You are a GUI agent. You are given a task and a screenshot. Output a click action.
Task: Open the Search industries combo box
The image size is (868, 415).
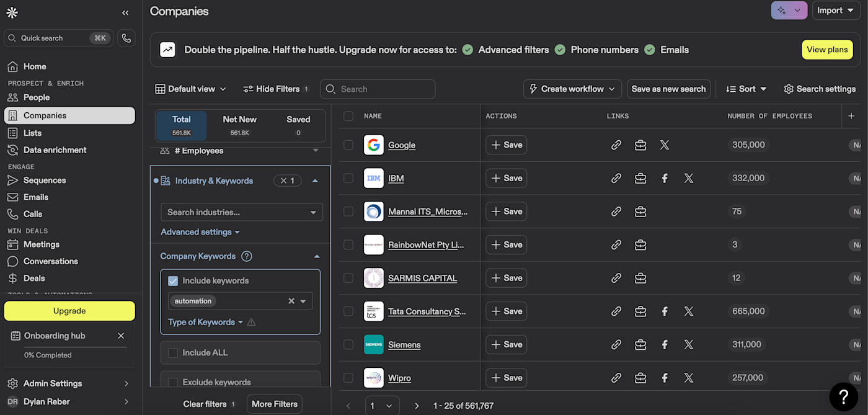click(x=242, y=212)
